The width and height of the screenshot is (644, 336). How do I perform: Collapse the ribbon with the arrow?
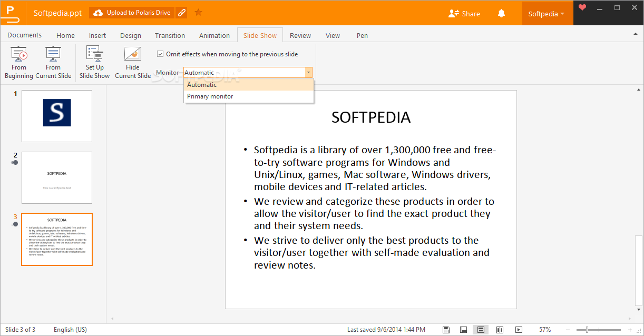pos(635,34)
